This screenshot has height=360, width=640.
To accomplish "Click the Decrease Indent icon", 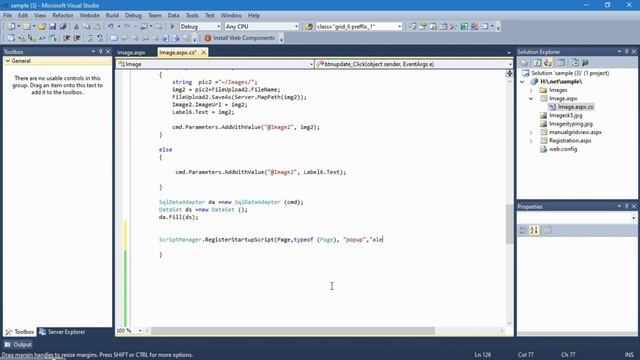I will (x=67, y=38).
